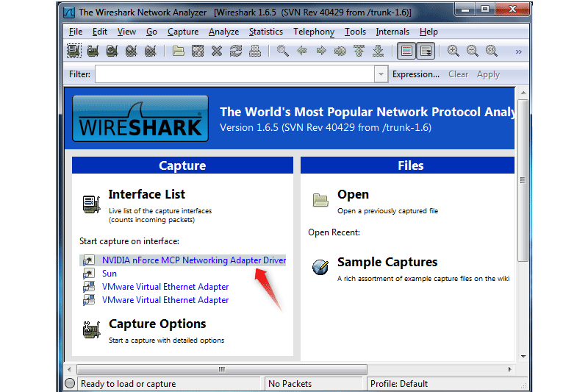Click the Apply filter button
The width and height of the screenshot is (588, 392).
(488, 74)
